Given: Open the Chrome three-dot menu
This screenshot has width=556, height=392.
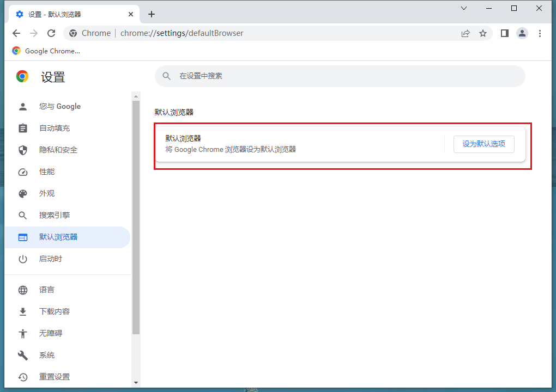Looking at the screenshot, I should tap(540, 33).
